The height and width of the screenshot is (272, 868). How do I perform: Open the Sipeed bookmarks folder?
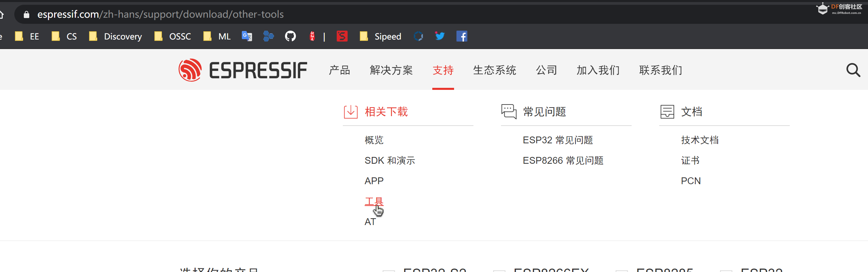point(380,36)
